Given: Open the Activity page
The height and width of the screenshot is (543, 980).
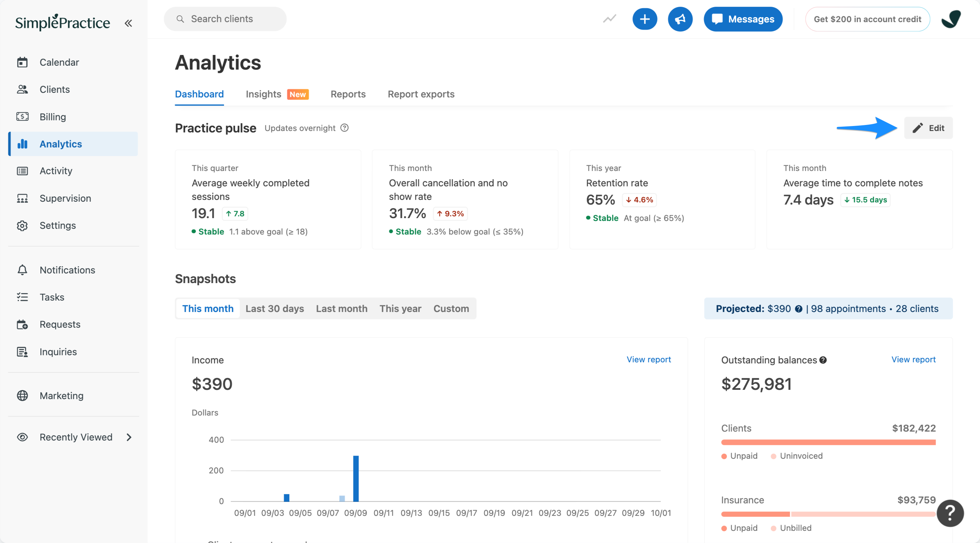Looking at the screenshot, I should pyautogui.click(x=73, y=171).
